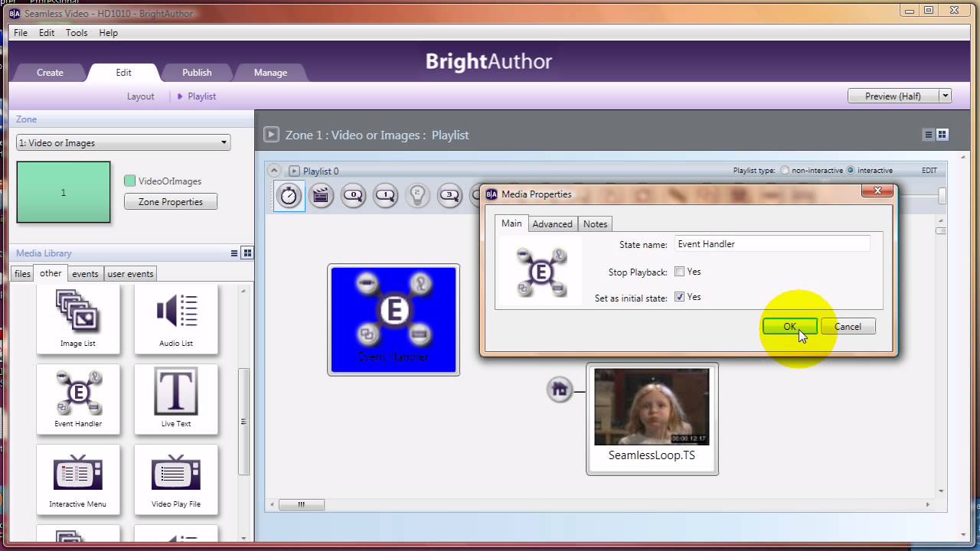This screenshot has height=551, width=980.
Task: Select the event icon labeled 3
Action: [x=449, y=196]
